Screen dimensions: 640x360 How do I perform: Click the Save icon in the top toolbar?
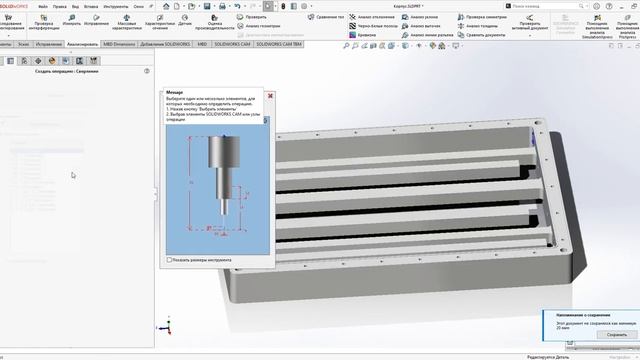(207, 6)
